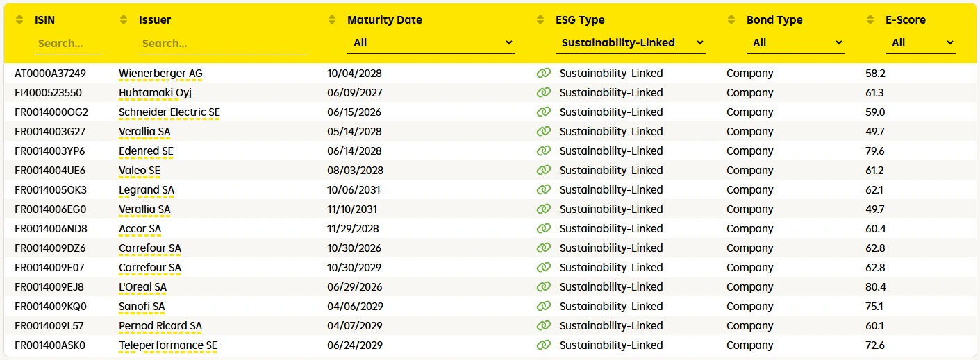Click the sustainability-linked icon in L'Oreal row

pyautogui.click(x=543, y=286)
